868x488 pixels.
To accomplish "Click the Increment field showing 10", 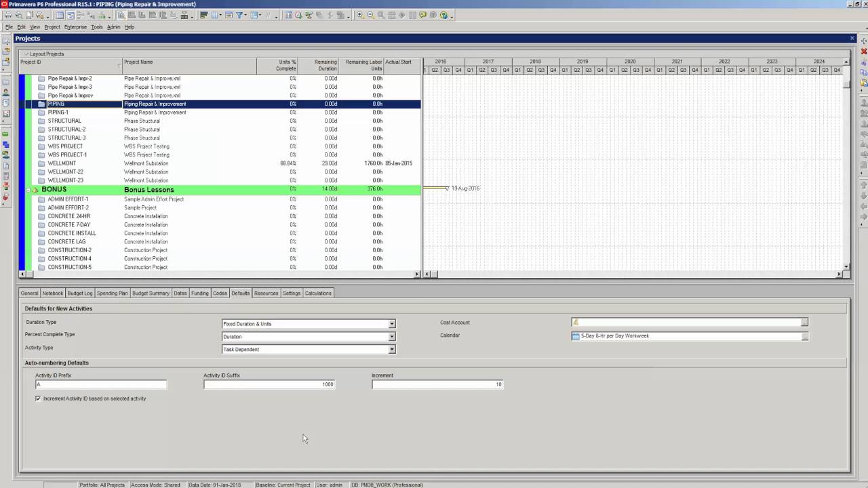I will pos(437,384).
